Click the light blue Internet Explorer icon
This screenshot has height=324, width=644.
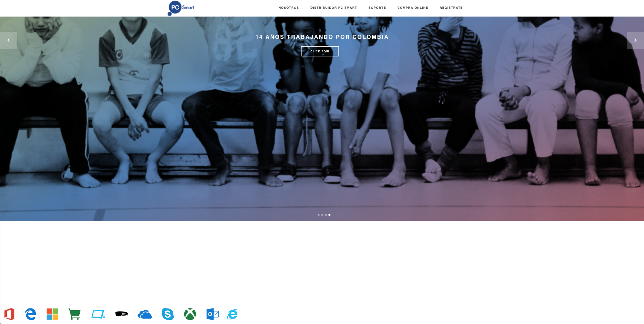pos(232,314)
